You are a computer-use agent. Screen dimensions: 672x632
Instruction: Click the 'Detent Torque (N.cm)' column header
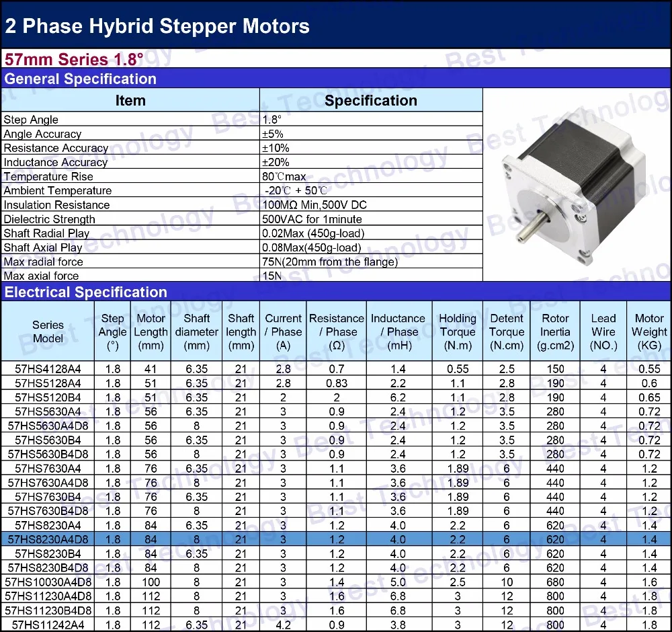[x=507, y=331]
